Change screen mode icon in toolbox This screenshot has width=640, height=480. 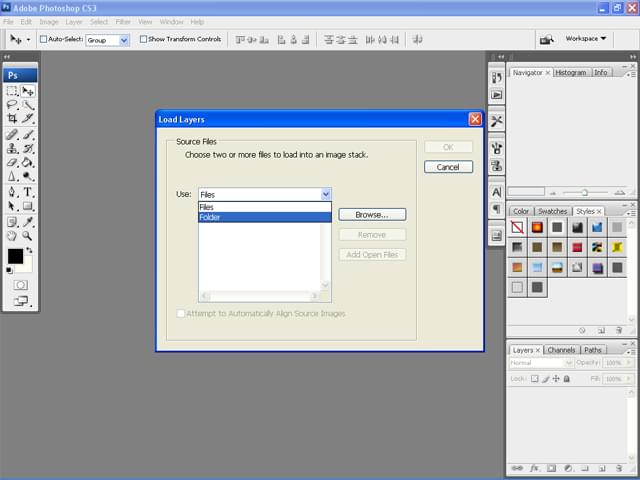pyautogui.click(x=20, y=301)
